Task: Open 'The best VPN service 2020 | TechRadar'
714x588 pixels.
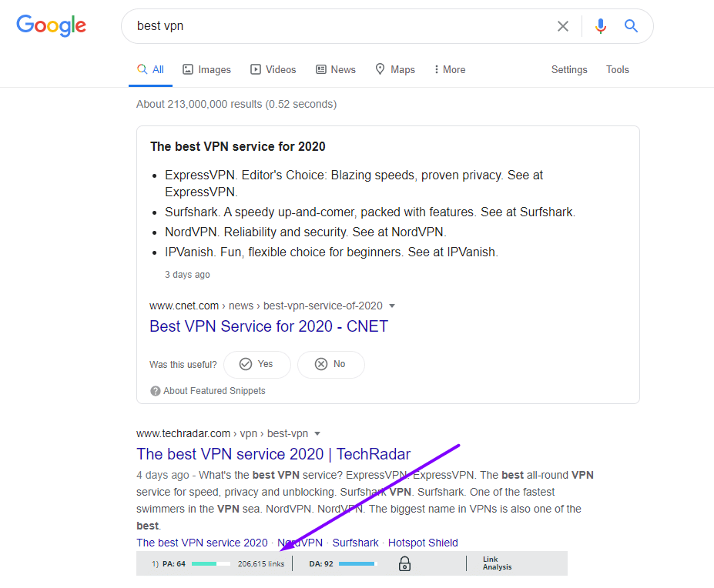Action: [x=273, y=454]
